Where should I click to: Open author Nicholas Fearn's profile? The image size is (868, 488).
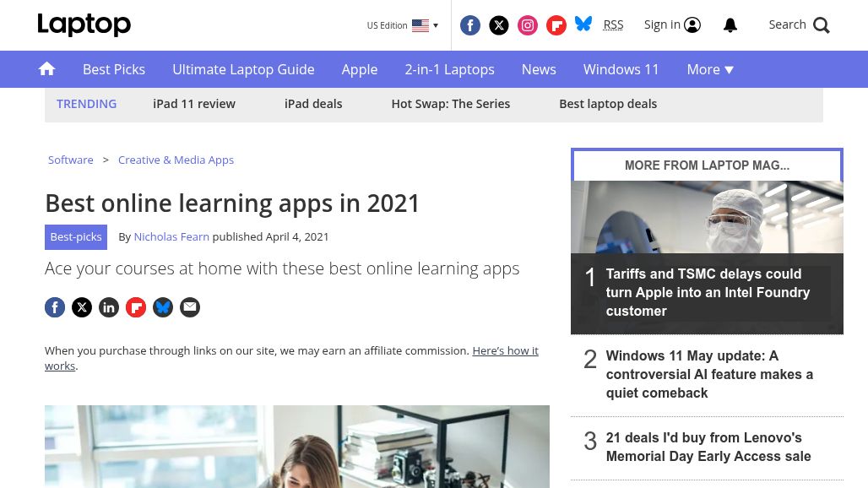pyautogui.click(x=171, y=236)
